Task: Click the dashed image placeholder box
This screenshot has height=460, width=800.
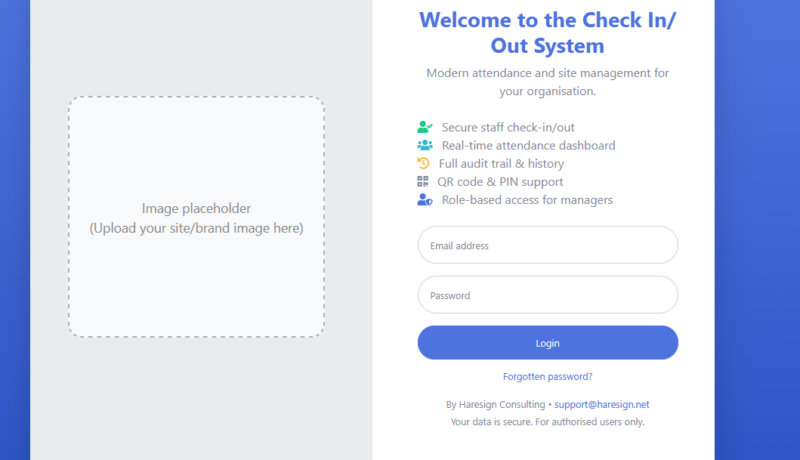Action: (x=196, y=217)
